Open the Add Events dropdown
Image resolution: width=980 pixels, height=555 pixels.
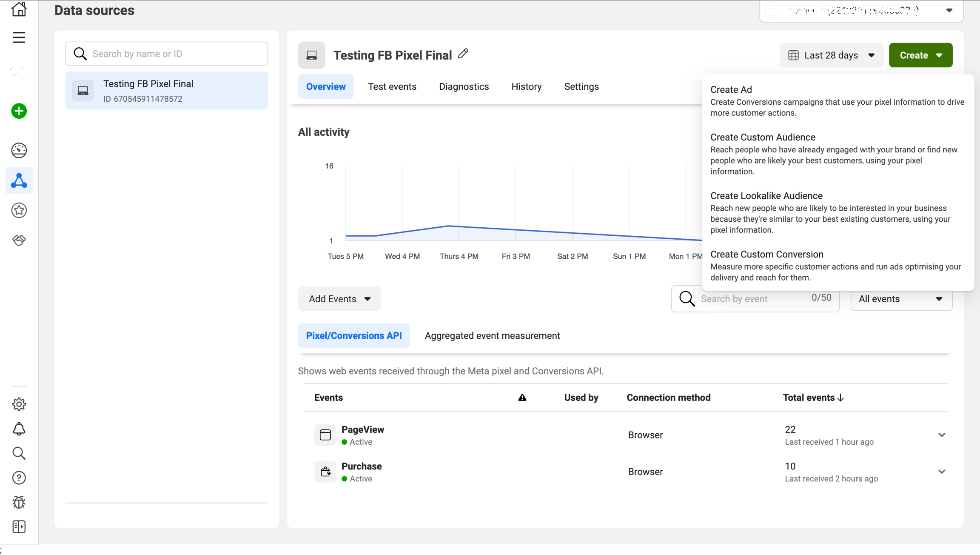pyautogui.click(x=339, y=299)
